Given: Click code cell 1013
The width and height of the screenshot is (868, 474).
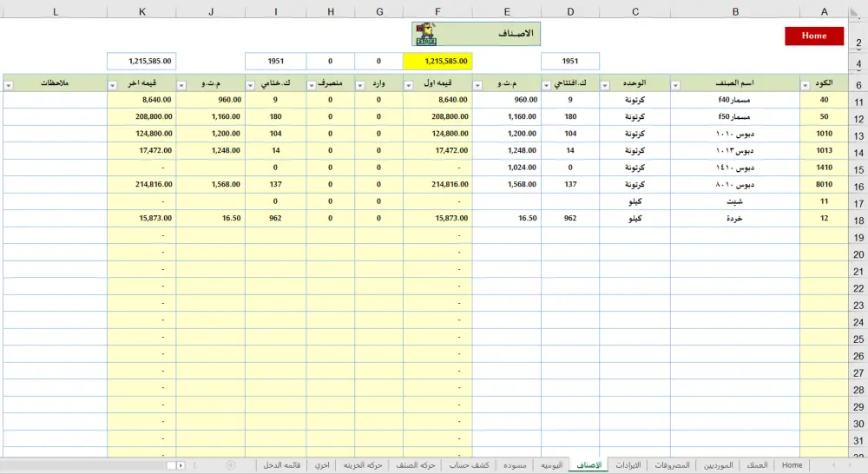Looking at the screenshot, I should tap(825, 150).
